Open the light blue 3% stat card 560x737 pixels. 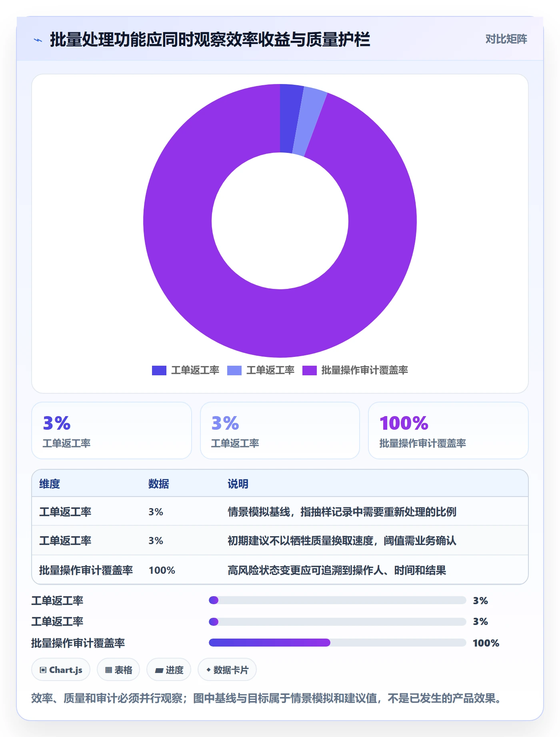coord(280,431)
